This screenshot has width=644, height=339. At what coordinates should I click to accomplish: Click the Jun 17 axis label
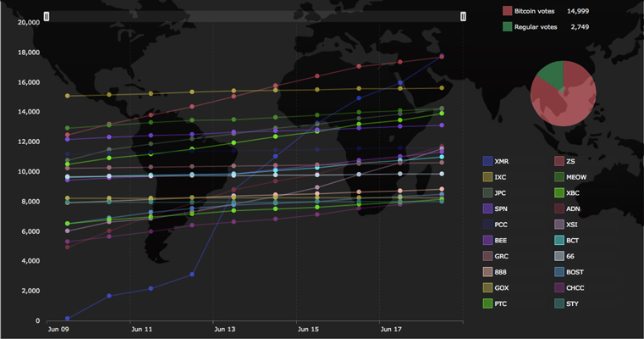tap(391, 329)
